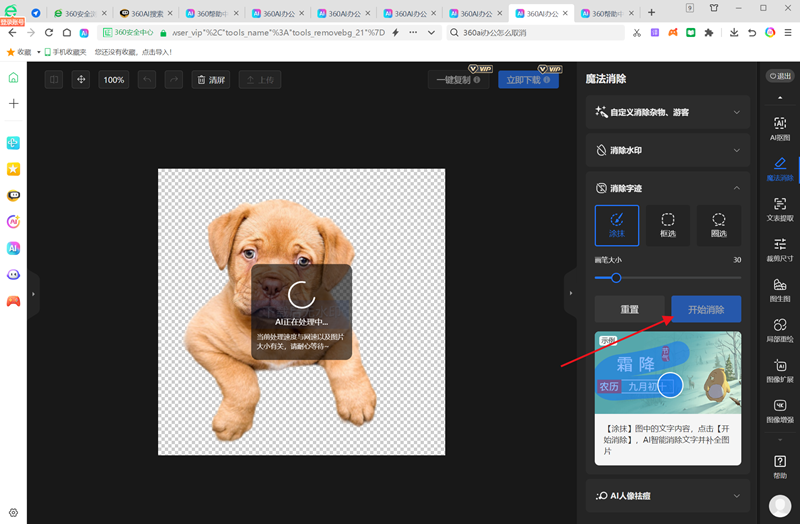800x524 pixels.
Task: Select the 涂抹 smear brush mode
Action: [616, 224]
